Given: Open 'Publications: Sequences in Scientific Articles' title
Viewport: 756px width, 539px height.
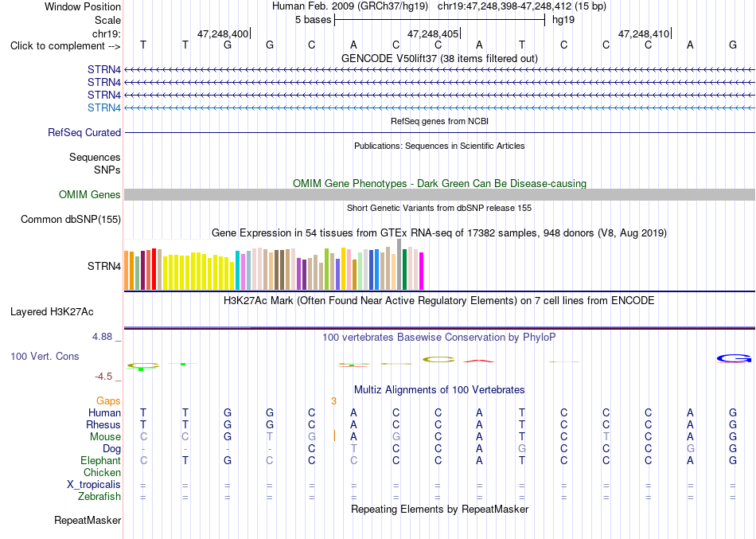Looking at the screenshot, I should [439, 146].
